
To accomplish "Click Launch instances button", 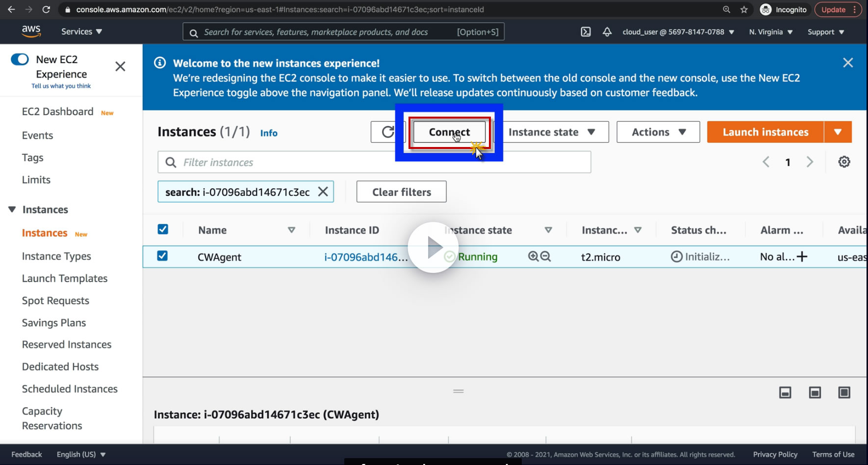I will (x=766, y=132).
